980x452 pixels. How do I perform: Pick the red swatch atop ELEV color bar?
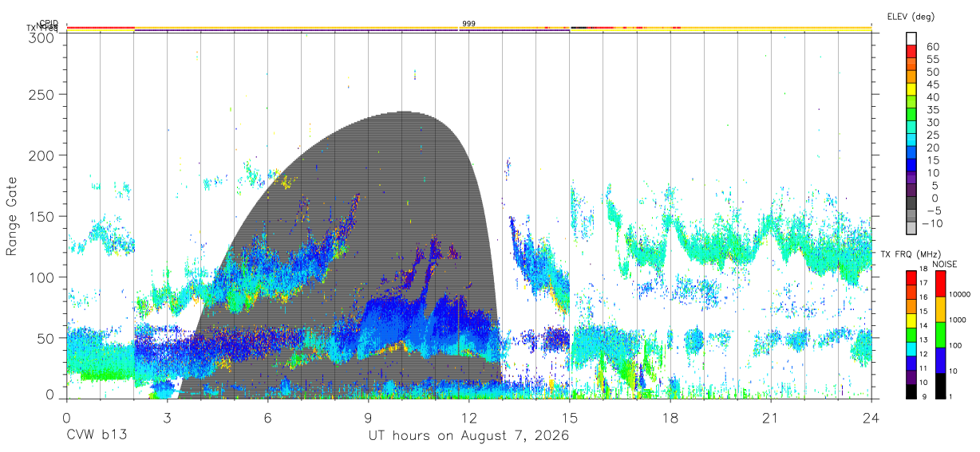912,51
